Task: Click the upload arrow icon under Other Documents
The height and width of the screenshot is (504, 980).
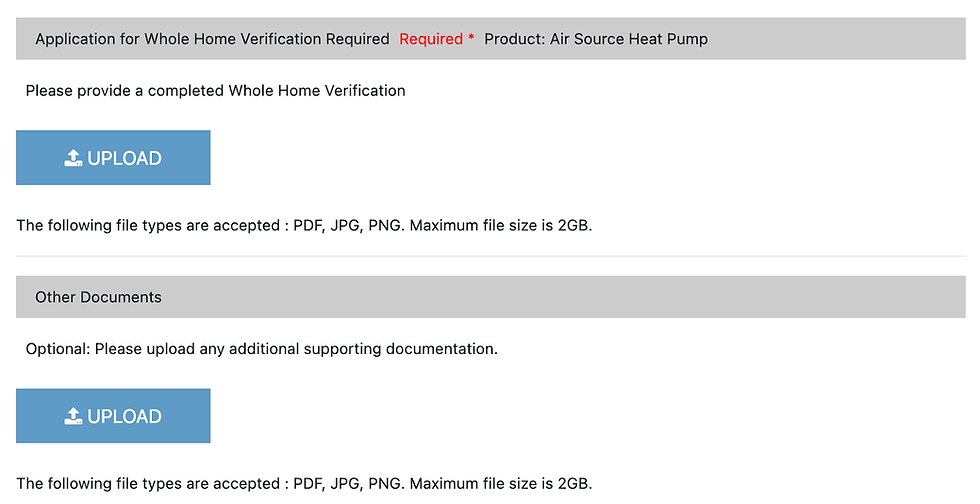Action: pos(73,416)
